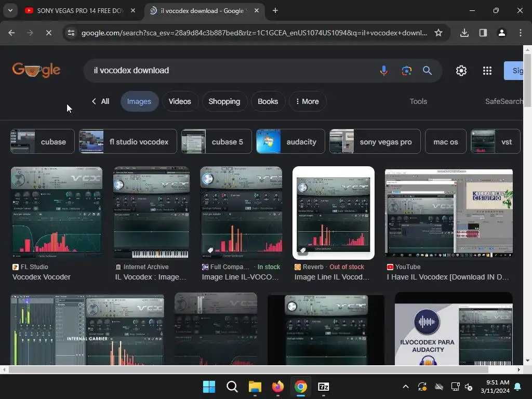Viewport: 532px width, 399px height.
Task: Open Vocodex Vocoder result title link
Action: [42, 277]
